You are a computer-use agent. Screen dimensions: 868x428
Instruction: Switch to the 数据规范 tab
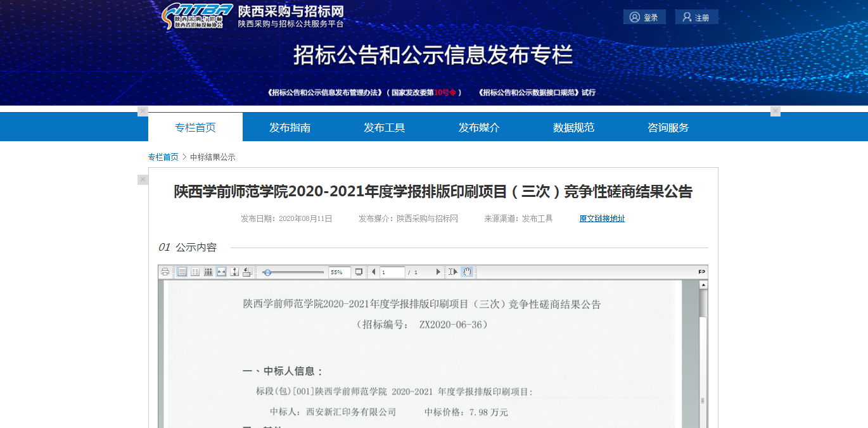tap(573, 127)
